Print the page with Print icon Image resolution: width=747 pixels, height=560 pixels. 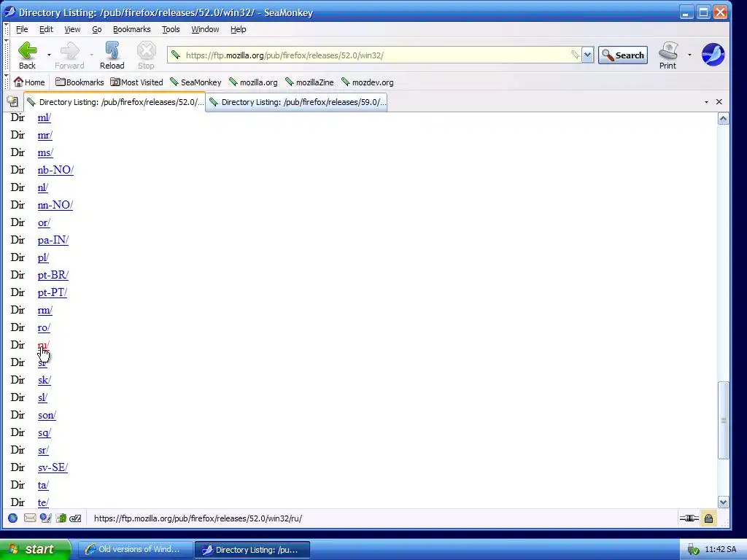pos(668,55)
